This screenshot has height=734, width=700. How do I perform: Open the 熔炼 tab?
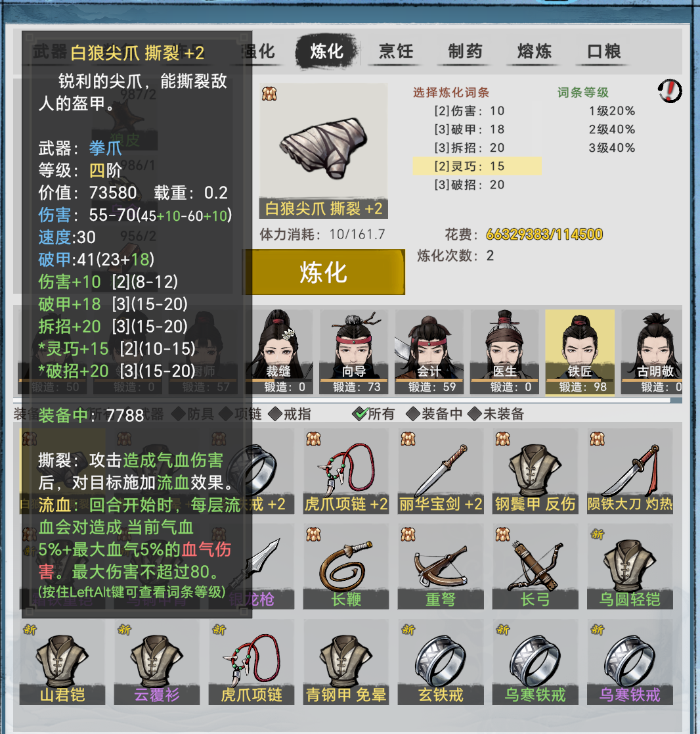535,51
